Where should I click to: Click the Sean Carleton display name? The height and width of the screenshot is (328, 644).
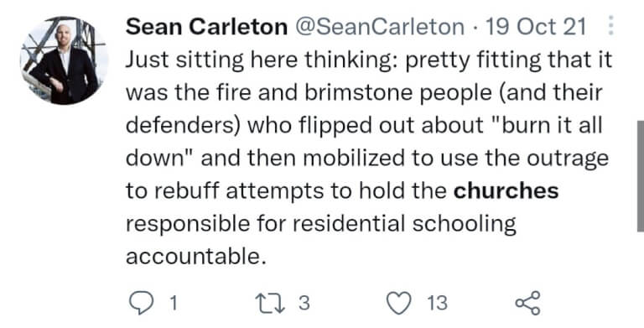coord(206,27)
